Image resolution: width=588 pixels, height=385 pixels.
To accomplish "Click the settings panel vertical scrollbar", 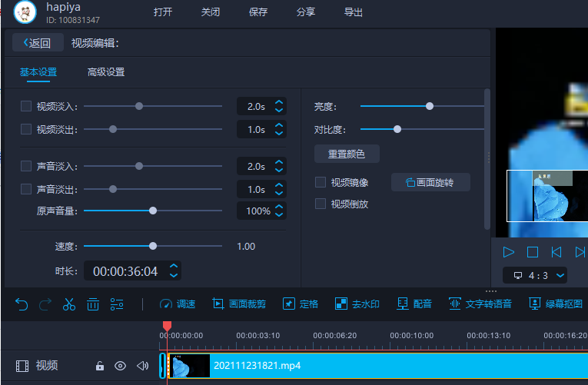I will [x=487, y=159].
